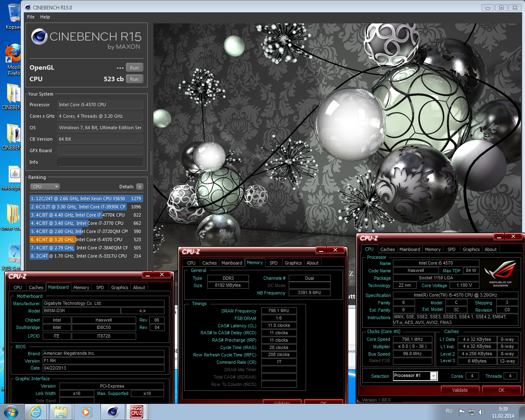
Task: Click the Action Center flag tray icon
Action: (x=462, y=412)
